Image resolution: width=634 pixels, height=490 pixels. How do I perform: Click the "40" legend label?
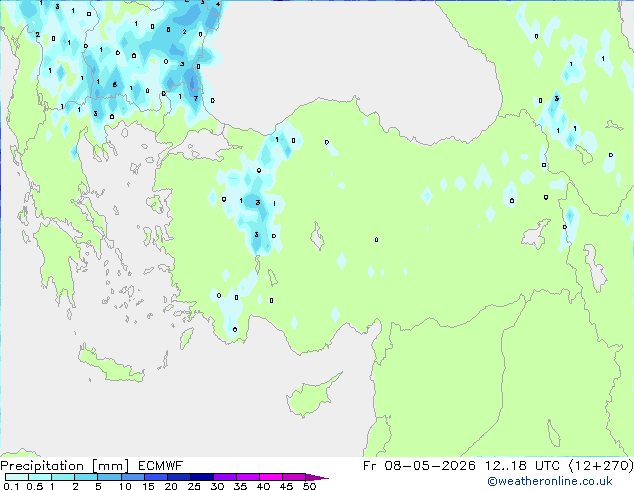(x=263, y=486)
